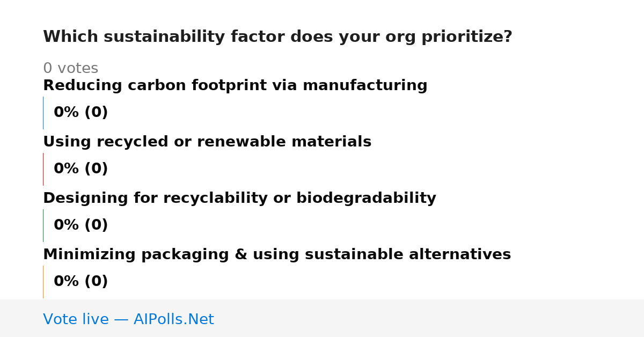Viewport: 644px width, 337px height.
Task: Choose Using recycled or renewable materials option
Action: tap(207, 142)
